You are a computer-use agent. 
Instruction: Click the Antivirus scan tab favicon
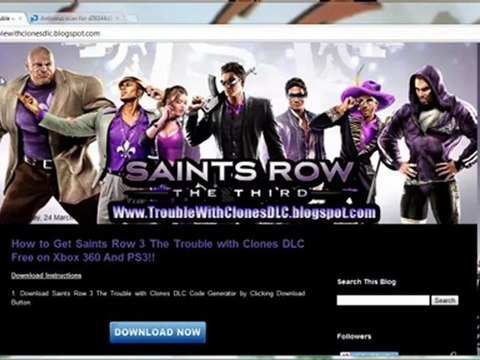(x=34, y=19)
